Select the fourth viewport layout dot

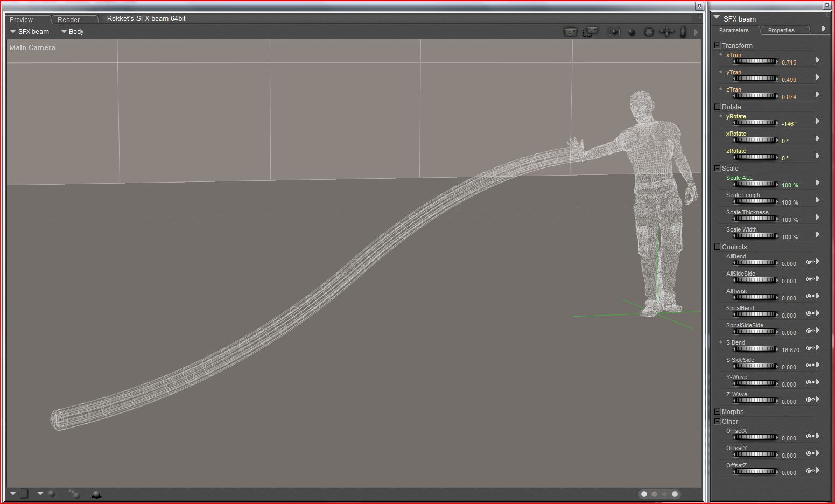(x=675, y=494)
